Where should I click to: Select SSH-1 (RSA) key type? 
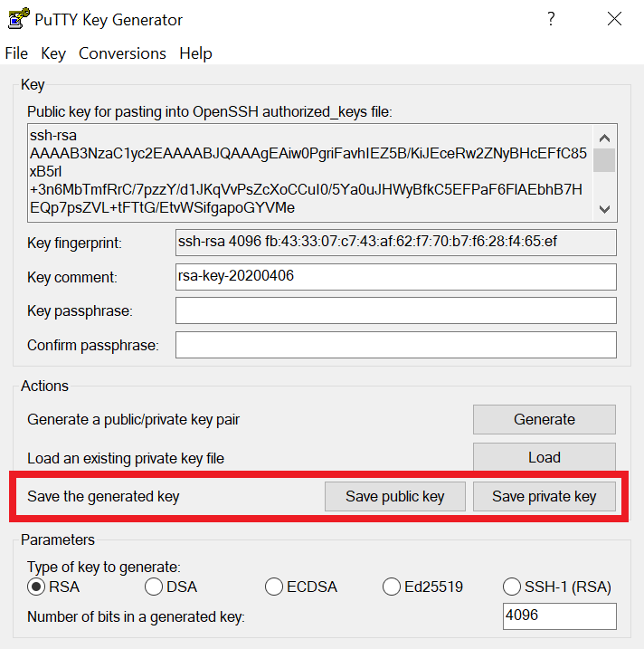click(x=512, y=587)
